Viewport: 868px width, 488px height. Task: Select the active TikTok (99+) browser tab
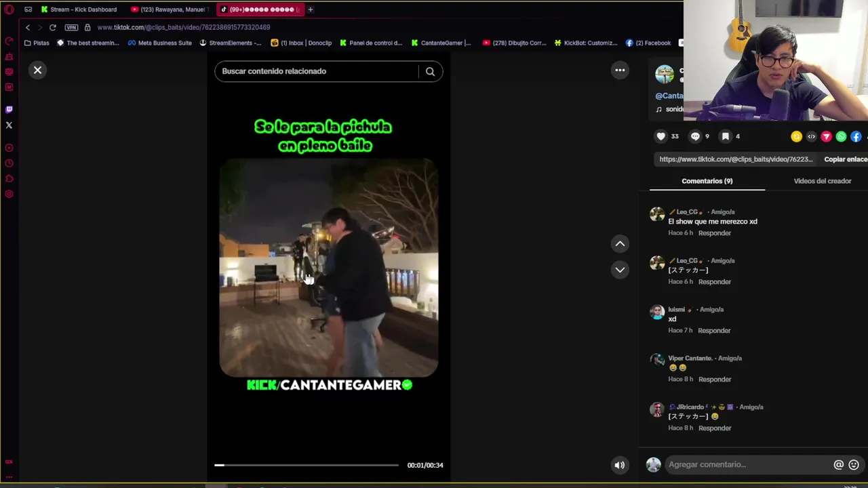260,9
